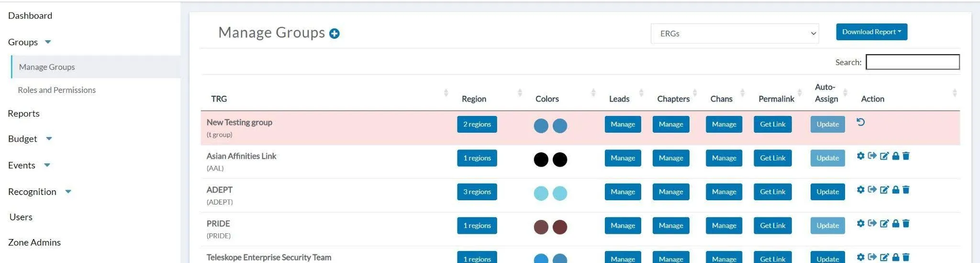Delete the PRIDE group via trash icon
980x263 pixels.
(x=906, y=223)
